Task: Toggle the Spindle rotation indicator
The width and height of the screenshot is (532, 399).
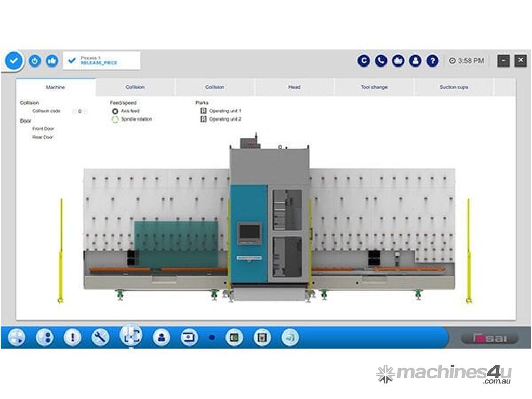Action: 115,119
